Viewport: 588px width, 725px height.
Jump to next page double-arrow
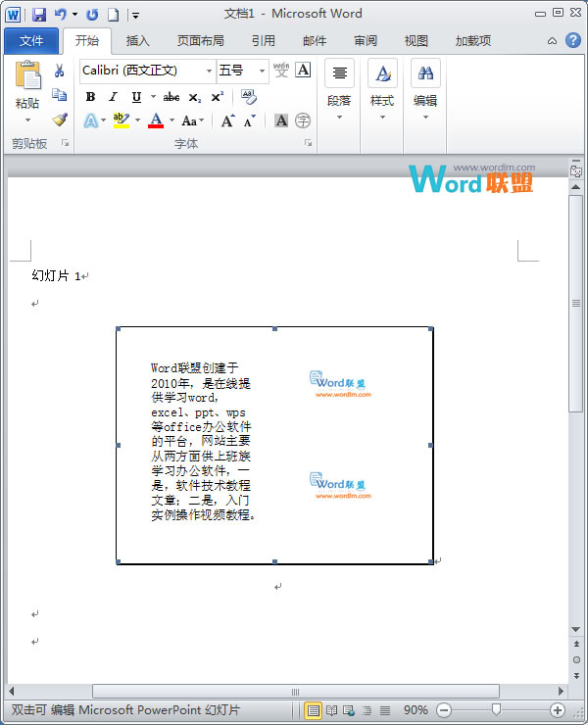click(576, 676)
